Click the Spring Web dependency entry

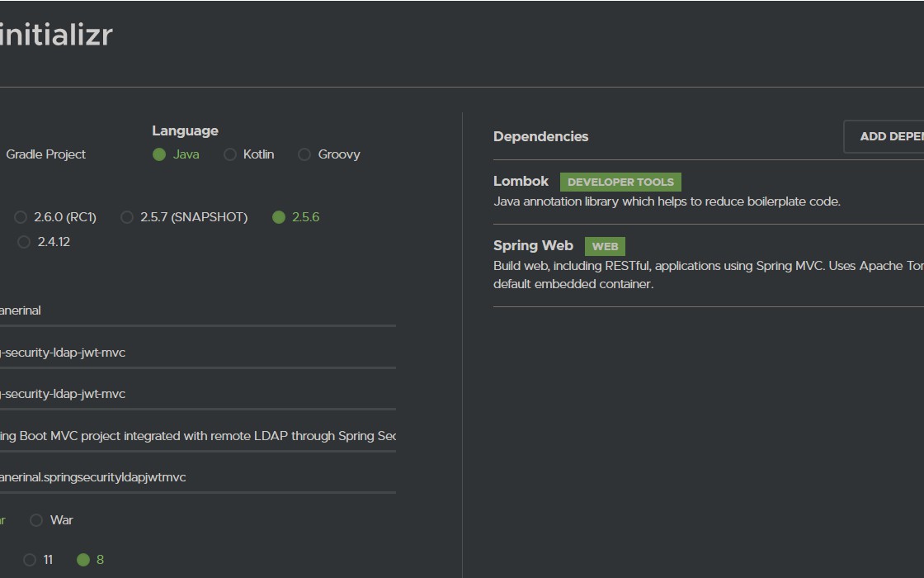(x=533, y=246)
